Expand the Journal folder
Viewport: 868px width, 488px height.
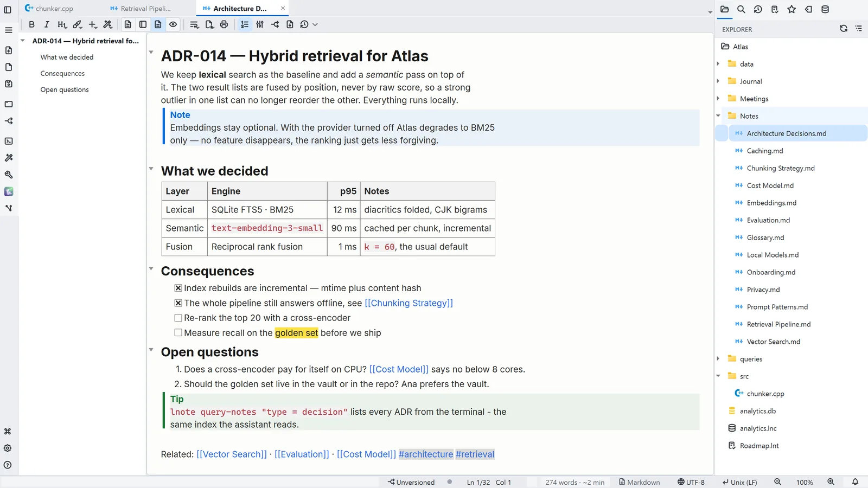718,81
